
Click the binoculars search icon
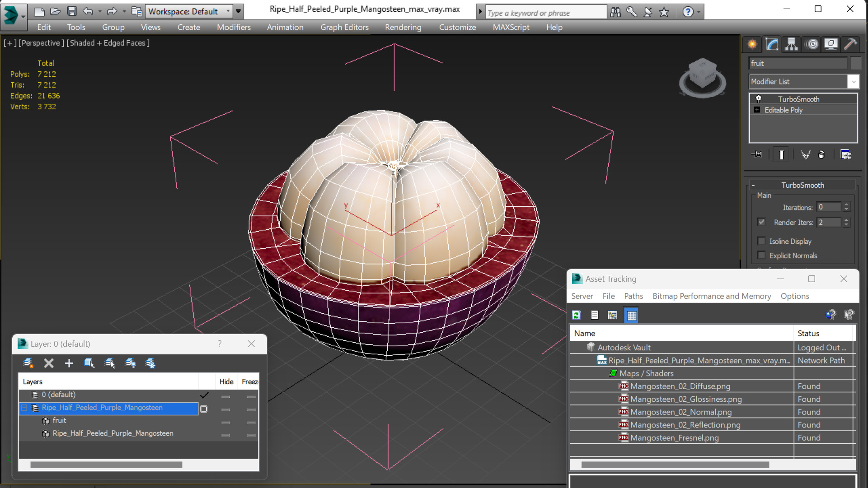point(615,12)
